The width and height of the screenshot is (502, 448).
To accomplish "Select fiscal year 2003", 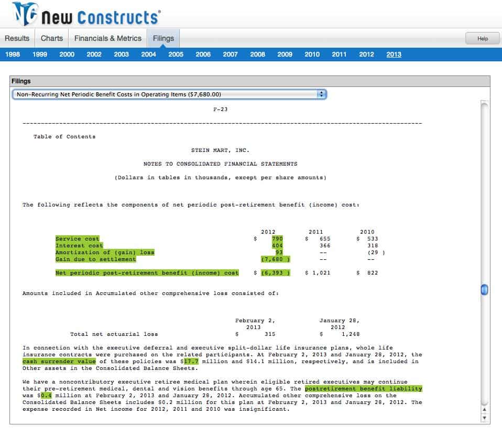I will tap(122, 54).
